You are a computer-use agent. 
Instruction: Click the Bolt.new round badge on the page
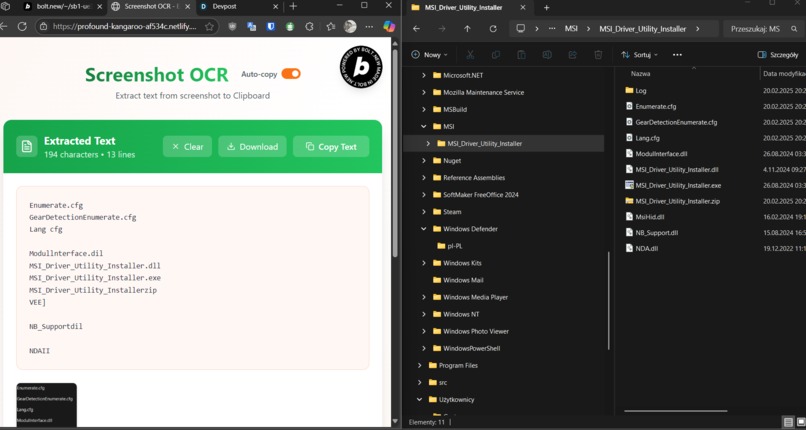pos(361,66)
